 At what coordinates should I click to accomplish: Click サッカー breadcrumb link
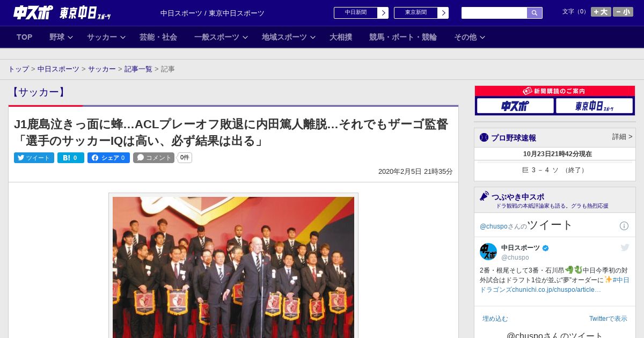[x=102, y=69]
